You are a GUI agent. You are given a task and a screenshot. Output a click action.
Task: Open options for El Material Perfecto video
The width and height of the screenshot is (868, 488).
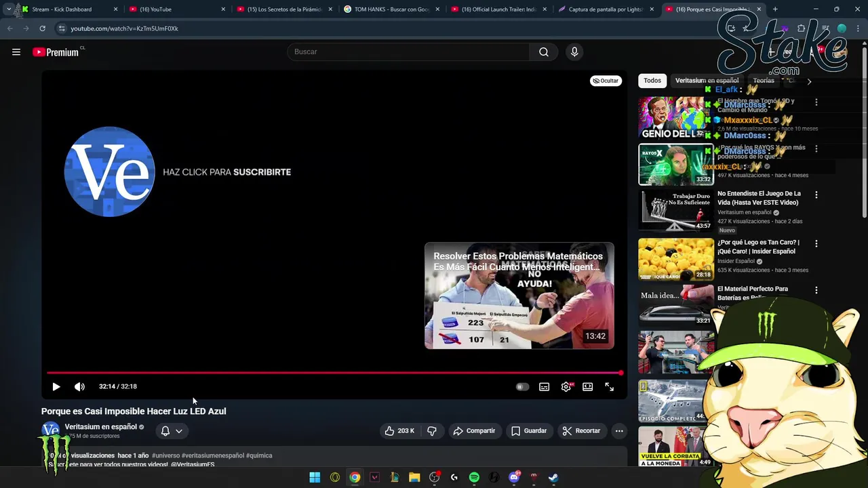[816, 290]
